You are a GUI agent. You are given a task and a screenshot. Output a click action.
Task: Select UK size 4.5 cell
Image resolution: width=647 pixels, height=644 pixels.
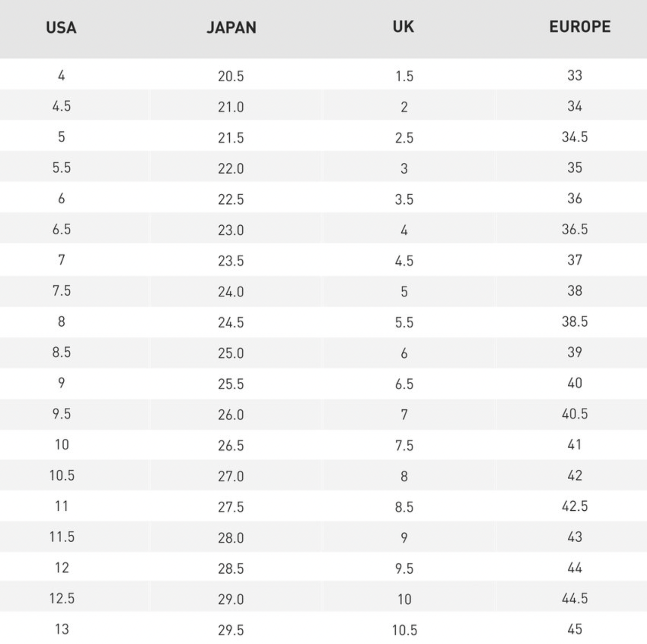pyautogui.click(x=404, y=261)
